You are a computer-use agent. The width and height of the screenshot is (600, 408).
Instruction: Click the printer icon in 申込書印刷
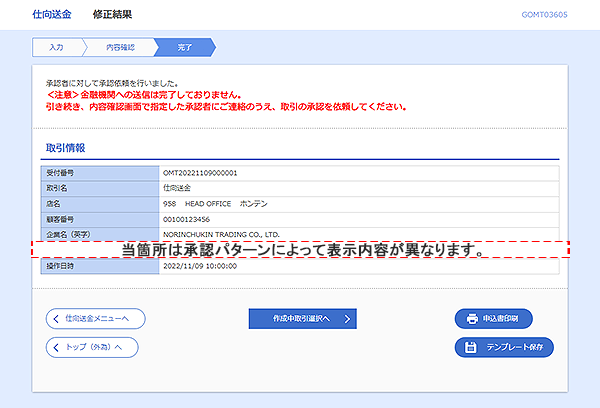[472, 318]
